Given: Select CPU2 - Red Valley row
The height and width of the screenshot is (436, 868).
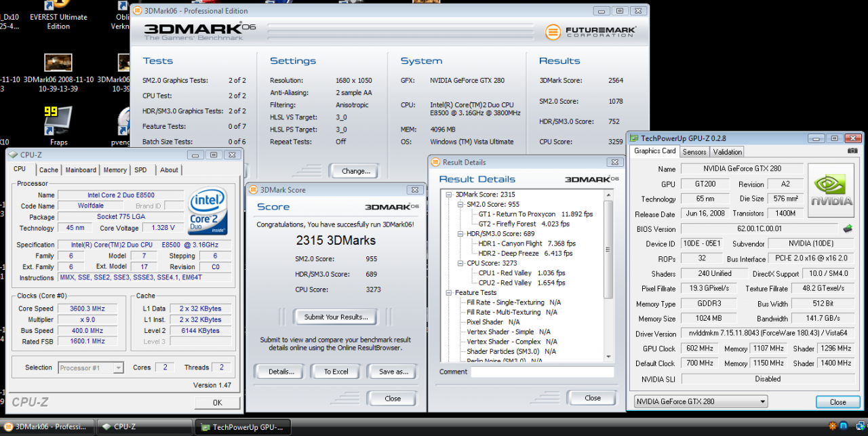Looking at the screenshot, I should click(521, 283).
